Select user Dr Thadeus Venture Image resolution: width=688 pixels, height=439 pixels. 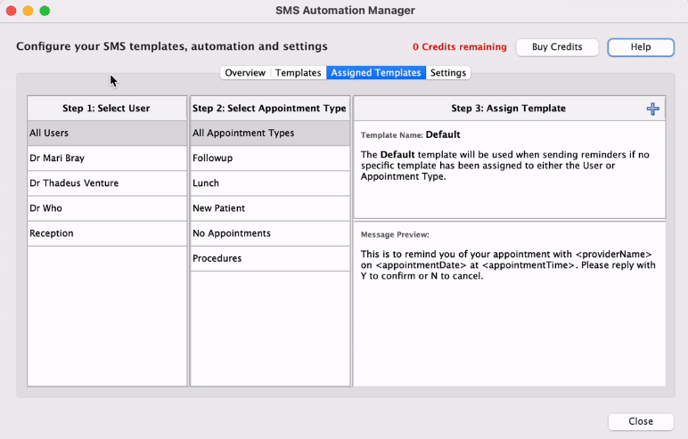coord(107,183)
